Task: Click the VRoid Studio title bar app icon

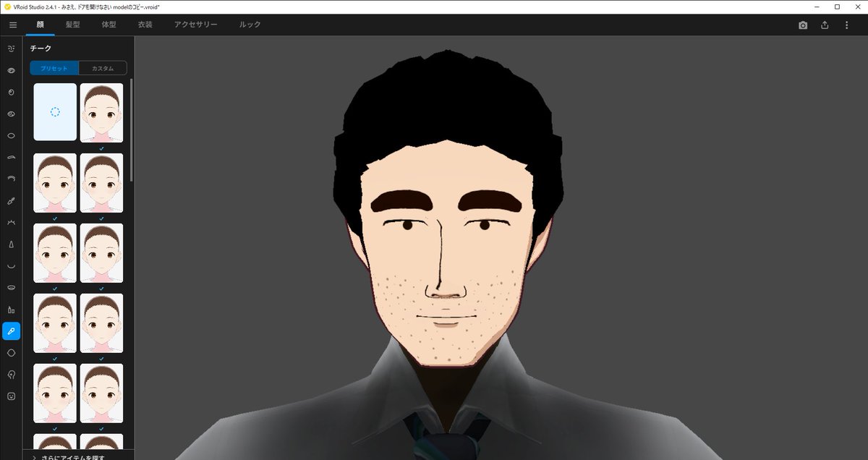Action: pyautogui.click(x=7, y=6)
